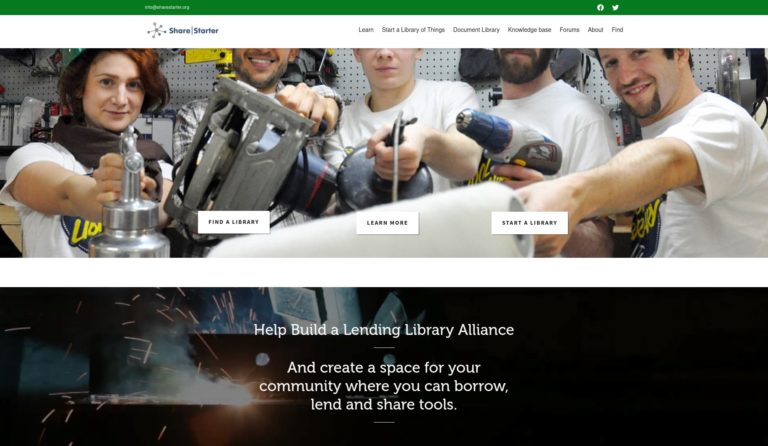The width and height of the screenshot is (768, 446).
Task: Visit the Forums section
Action: point(569,30)
